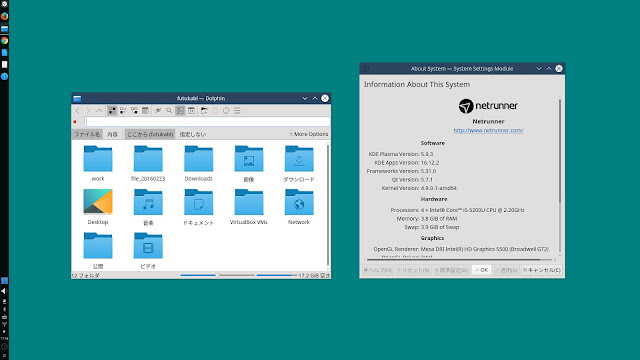
Task: Click the キャンセル(C) button
Action: 542,270
